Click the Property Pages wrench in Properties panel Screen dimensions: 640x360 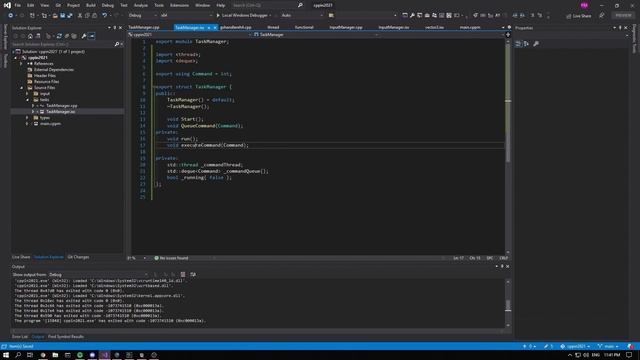pos(536,44)
